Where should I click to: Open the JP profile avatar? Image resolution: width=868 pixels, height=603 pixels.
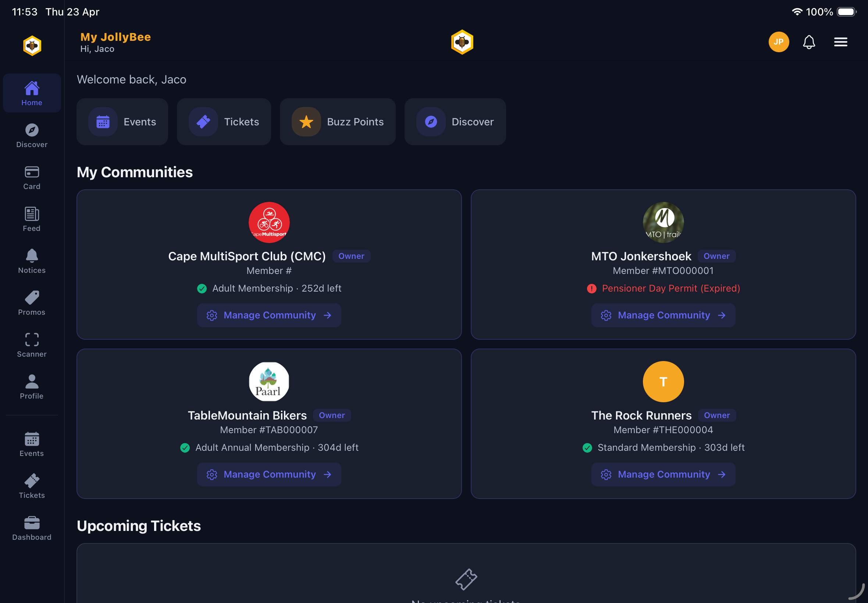[778, 42]
